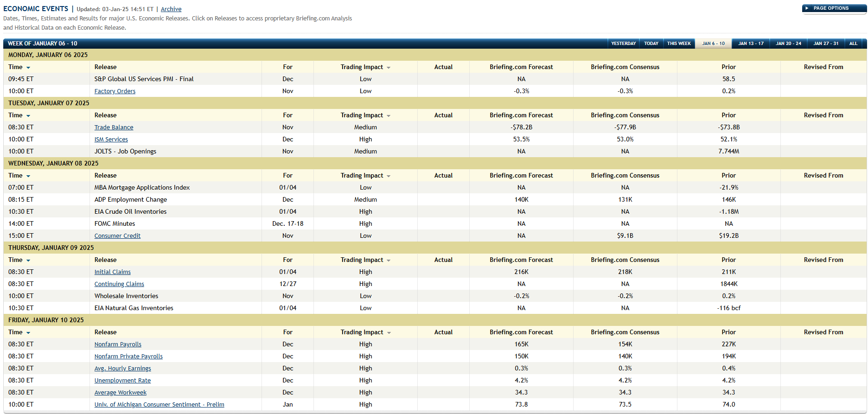Select the Wholesale Inventories text
The width and height of the screenshot is (868, 414).
[x=126, y=296]
